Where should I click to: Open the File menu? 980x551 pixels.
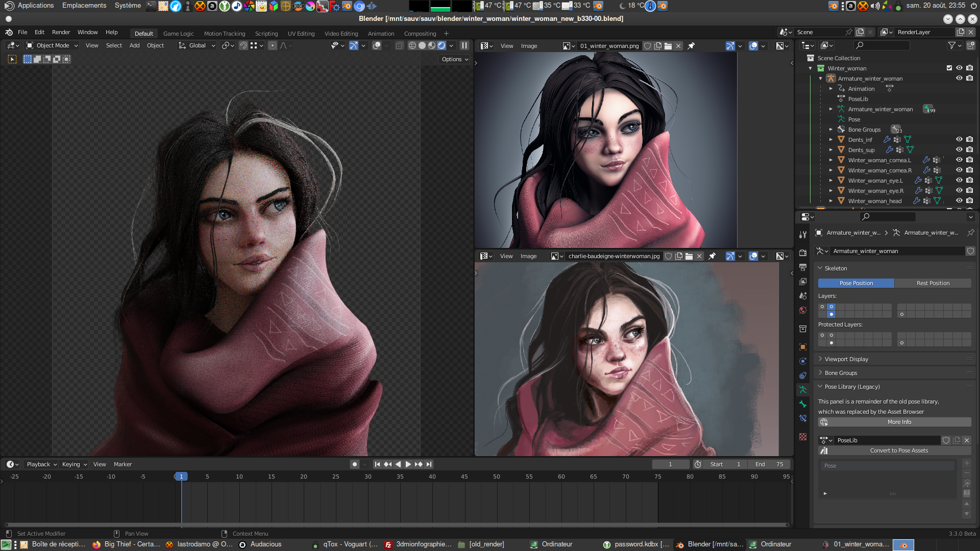[x=22, y=32]
